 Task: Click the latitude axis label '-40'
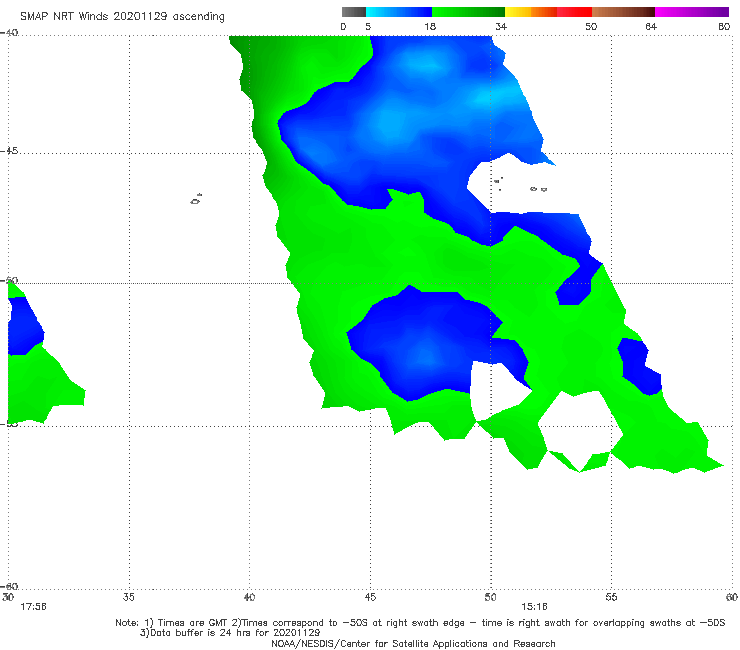[9, 33]
